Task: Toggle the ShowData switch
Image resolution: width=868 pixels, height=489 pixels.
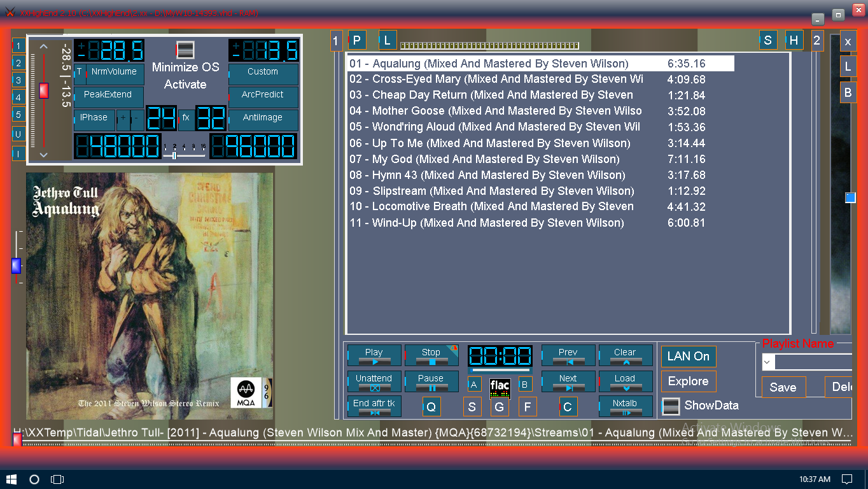Action: 671,406
